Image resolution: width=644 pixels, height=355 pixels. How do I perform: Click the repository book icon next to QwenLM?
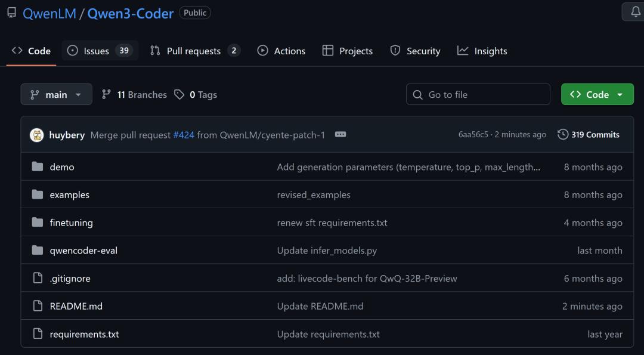coord(11,12)
